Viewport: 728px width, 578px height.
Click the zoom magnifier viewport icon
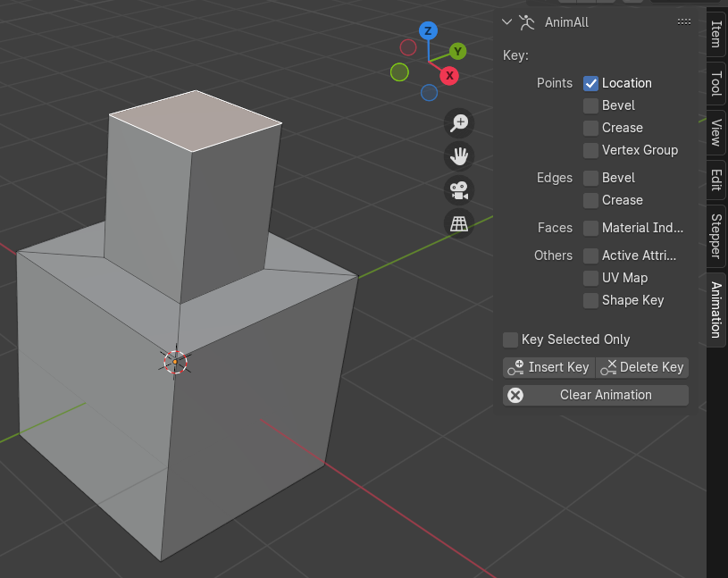459,123
